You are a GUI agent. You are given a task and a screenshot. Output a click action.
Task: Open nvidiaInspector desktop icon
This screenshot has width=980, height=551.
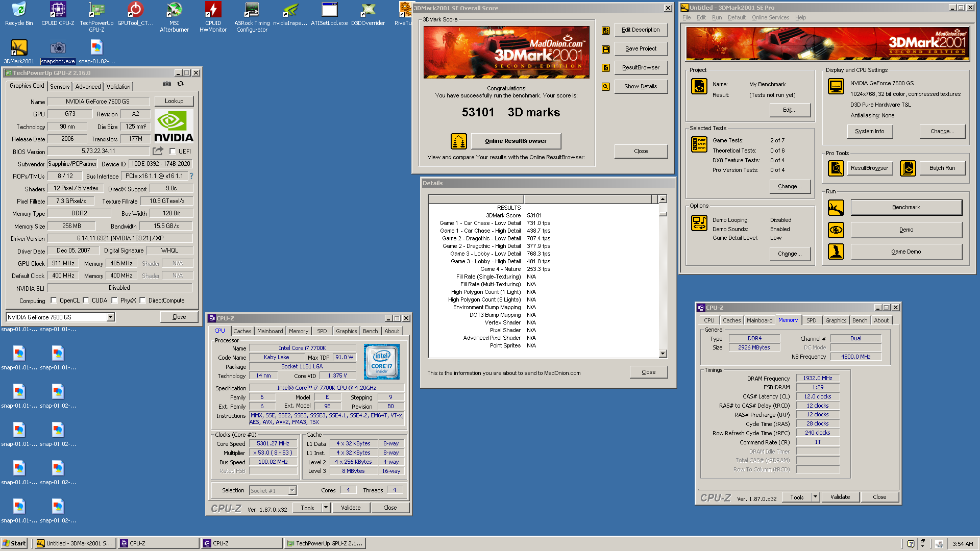tap(290, 14)
